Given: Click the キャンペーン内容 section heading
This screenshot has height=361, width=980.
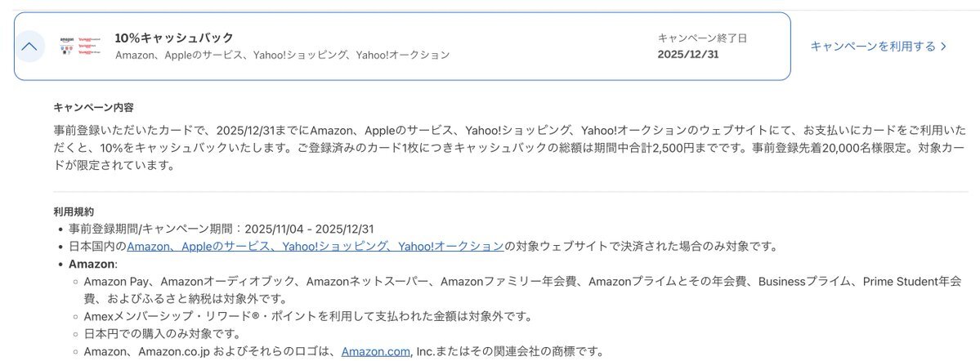Looking at the screenshot, I should (x=93, y=107).
